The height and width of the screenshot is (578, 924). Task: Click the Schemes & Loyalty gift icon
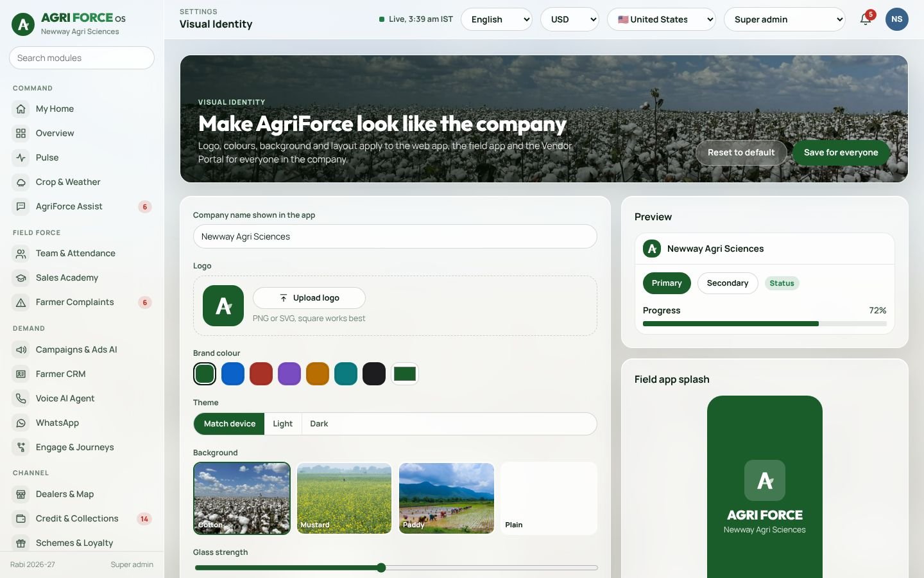point(21,543)
